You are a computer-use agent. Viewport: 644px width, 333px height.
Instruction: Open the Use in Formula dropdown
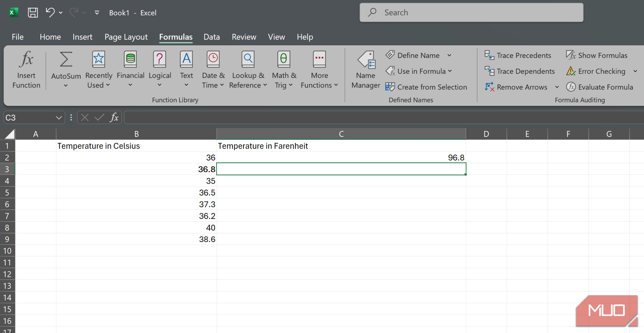419,71
